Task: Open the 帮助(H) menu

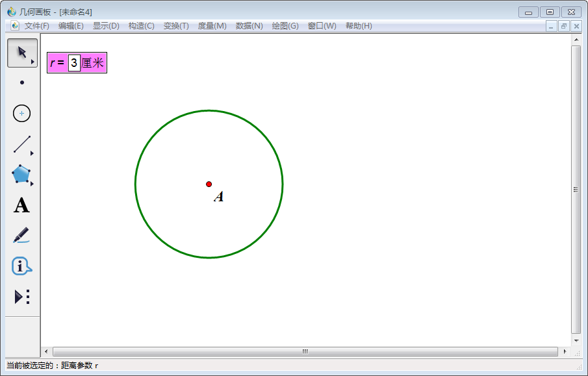Action: pyautogui.click(x=359, y=26)
